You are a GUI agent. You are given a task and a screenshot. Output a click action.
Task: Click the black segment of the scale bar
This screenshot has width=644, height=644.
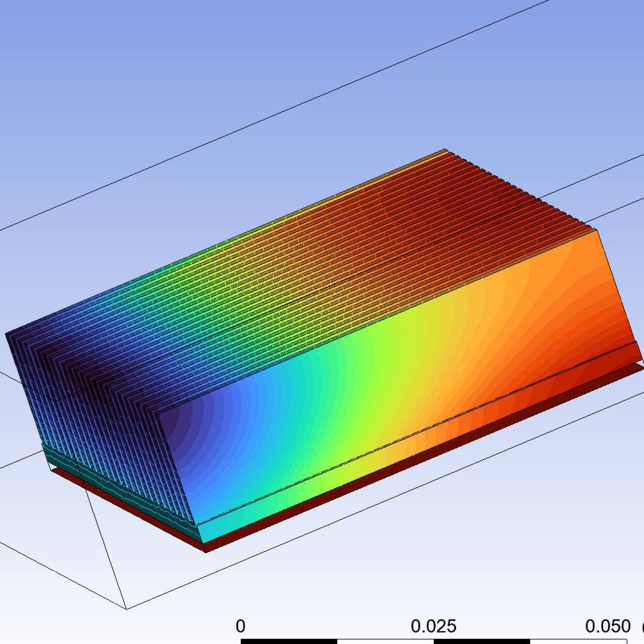coord(287,637)
